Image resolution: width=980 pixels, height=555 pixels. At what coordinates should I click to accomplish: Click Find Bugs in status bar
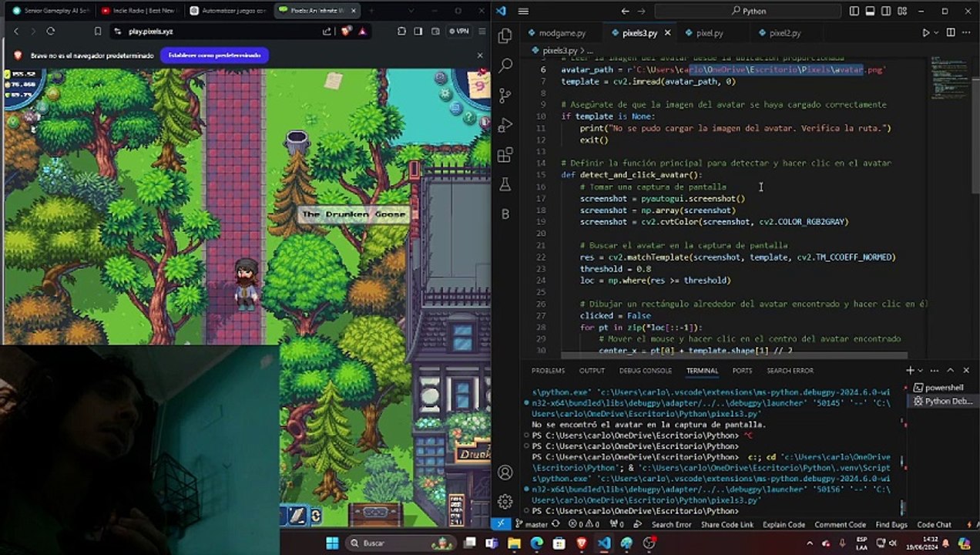[891, 524]
